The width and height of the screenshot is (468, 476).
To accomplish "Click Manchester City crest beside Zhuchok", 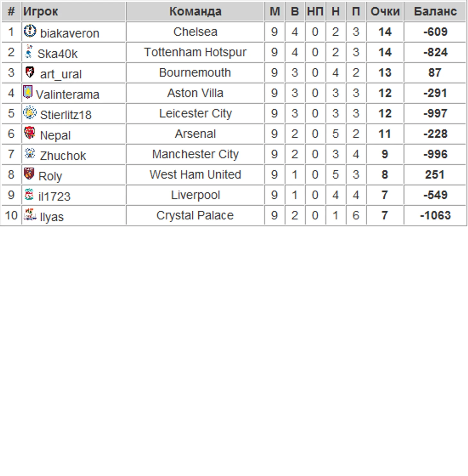I will click(30, 153).
